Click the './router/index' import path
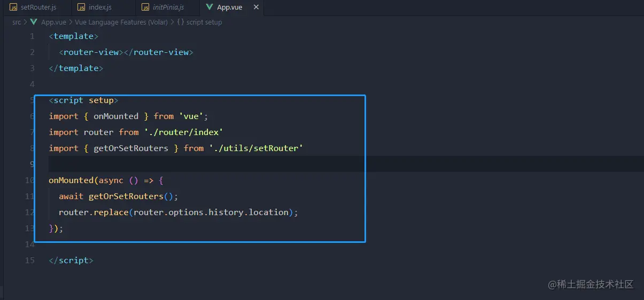 coord(183,132)
